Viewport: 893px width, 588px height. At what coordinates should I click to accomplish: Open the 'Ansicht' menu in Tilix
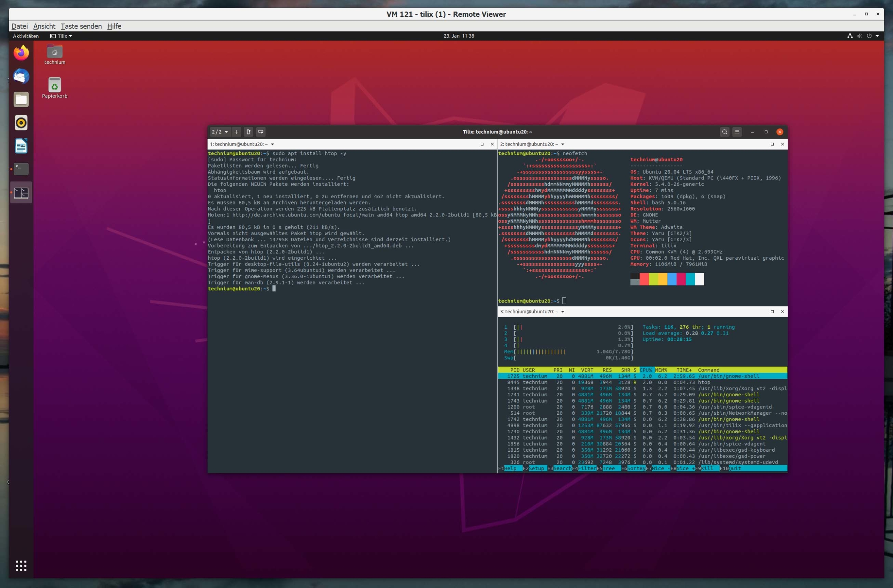pos(44,25)
